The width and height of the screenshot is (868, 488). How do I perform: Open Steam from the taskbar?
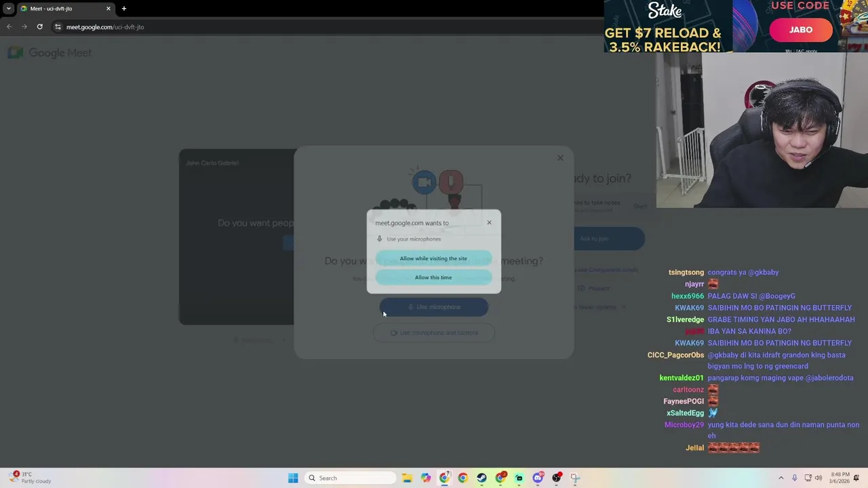[481, 478]
